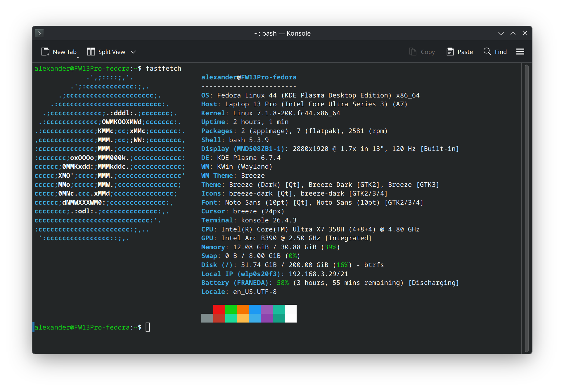
Task: Click the Host line 'Laptop 13 Pro'
Action: (304, 104)
